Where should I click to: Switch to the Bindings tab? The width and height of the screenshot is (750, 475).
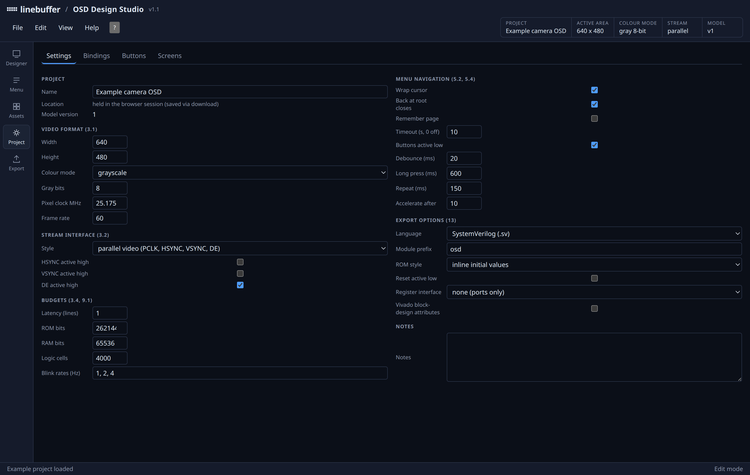coord(96,55)
